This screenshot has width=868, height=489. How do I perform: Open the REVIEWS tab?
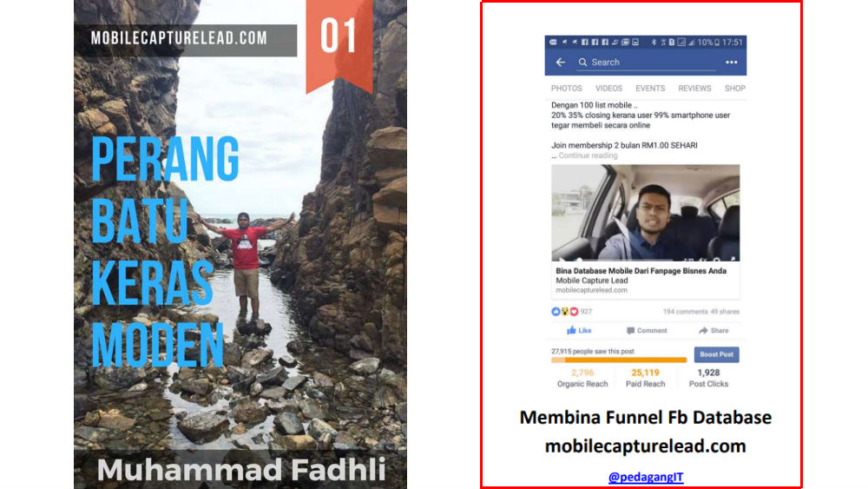[x=694, y=89]
